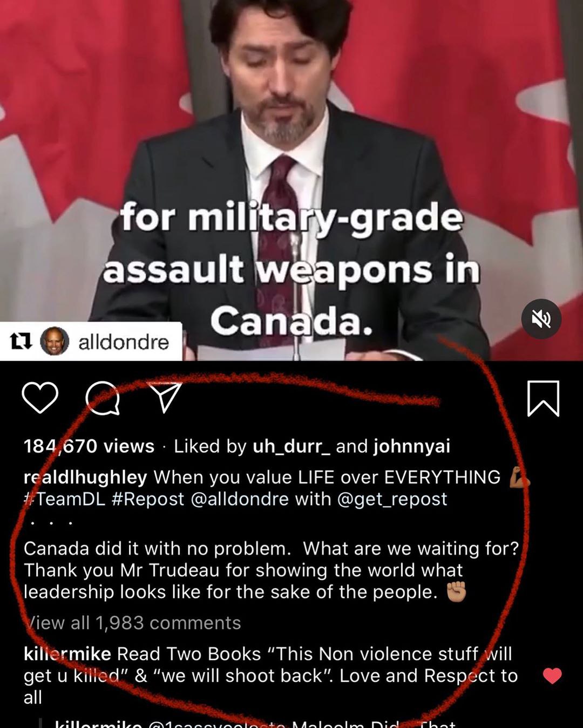Image resolution: width=583 pixels, height=728 pixels.
Task: Open the alldondre username label on the video
Action: pyautogui.click(x=124, y=342)
